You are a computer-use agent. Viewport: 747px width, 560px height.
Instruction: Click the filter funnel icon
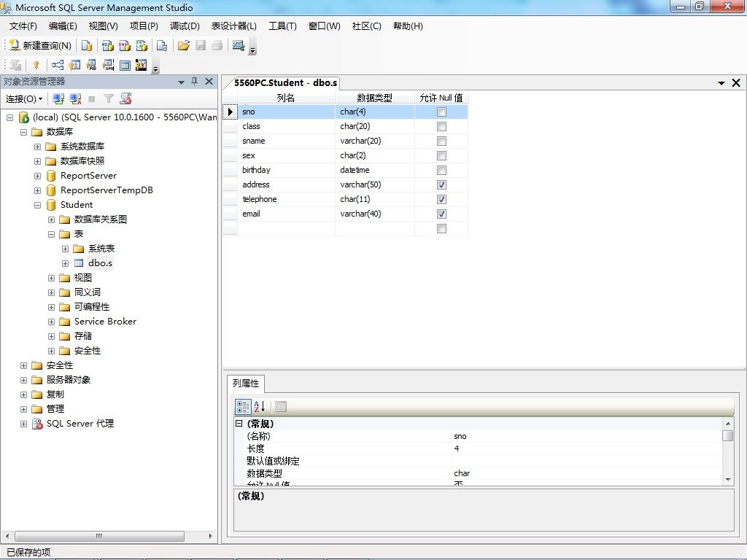tap(109, 99)
